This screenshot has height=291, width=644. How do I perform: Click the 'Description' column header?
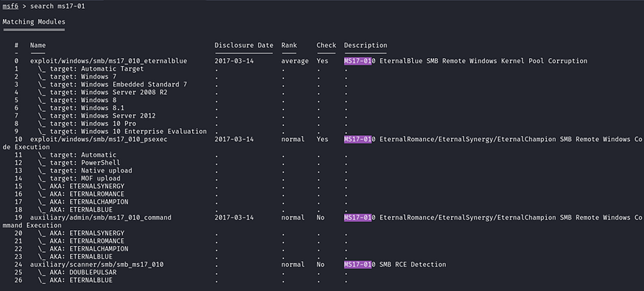pyautogui.click(x=366, y=45)
